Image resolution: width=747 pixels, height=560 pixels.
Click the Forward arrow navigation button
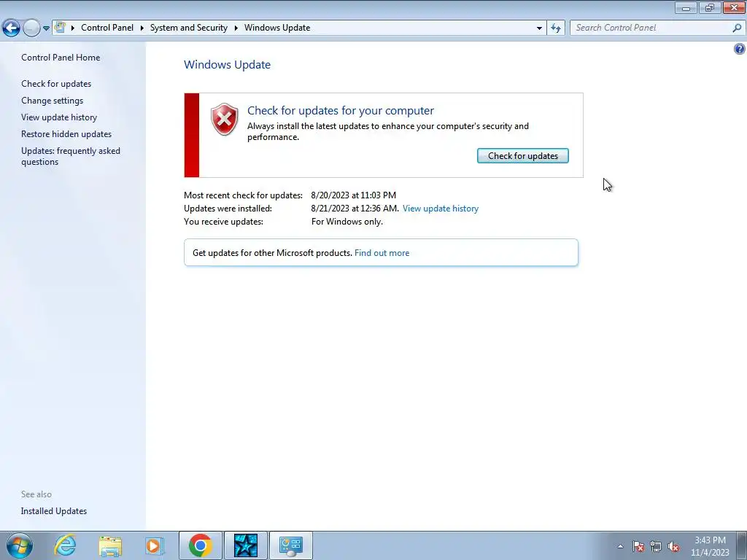click(31, 28)
